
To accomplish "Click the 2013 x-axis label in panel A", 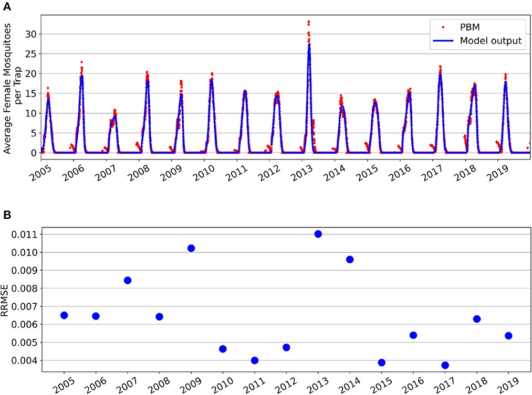I will (x=301, y=173).
